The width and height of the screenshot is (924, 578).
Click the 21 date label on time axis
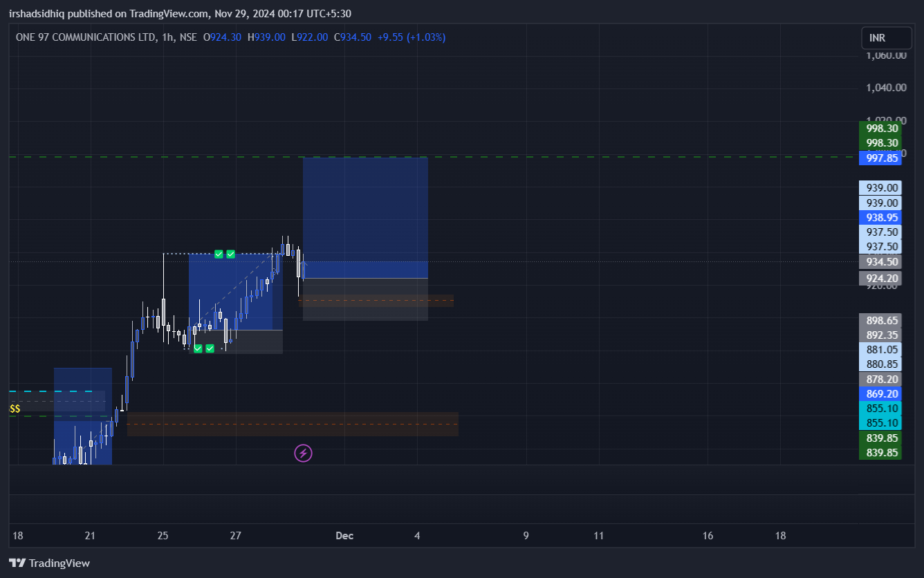pyautogui.click(x=90, y=536)
